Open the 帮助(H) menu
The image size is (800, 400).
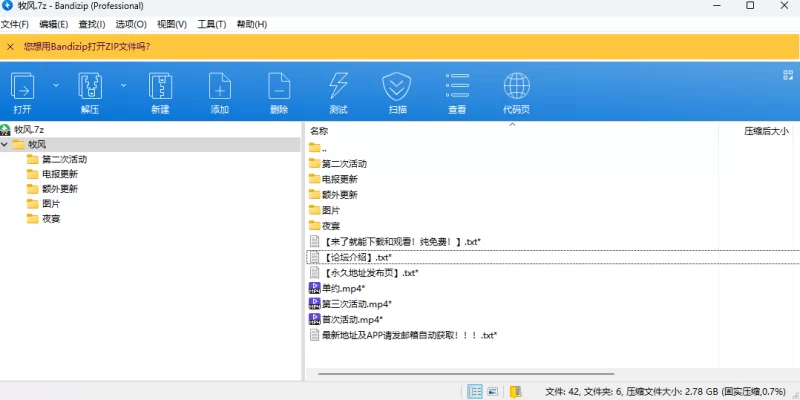252,24
